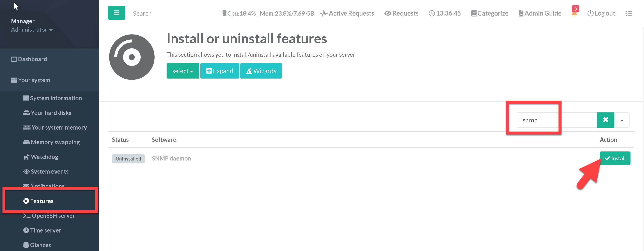This screenshot has height=251, width=644.
Task: Open Watchdog in sidebar
Action: [x=44, y=157]
